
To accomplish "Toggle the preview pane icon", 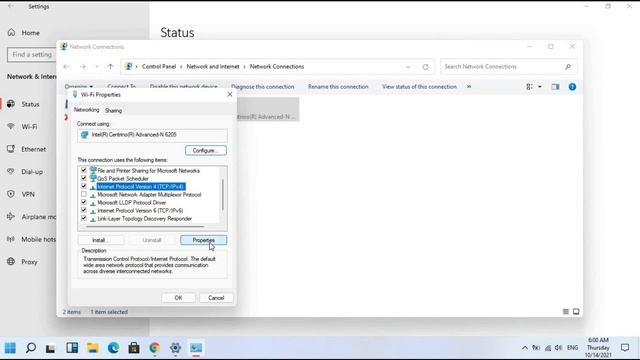I will [555, 87].
